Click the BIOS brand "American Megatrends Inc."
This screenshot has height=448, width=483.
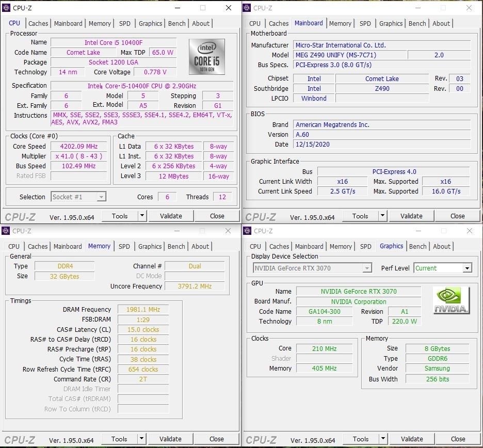tap(382, 125)
